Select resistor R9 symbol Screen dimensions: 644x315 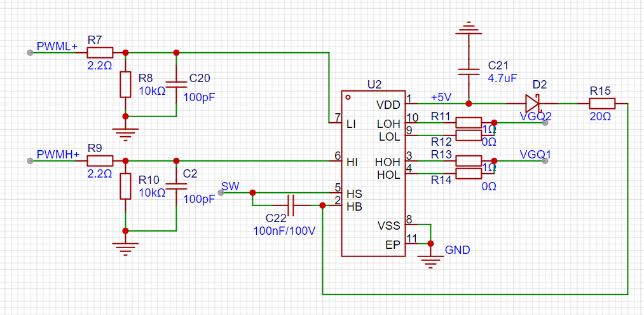[x=100, y=160]
